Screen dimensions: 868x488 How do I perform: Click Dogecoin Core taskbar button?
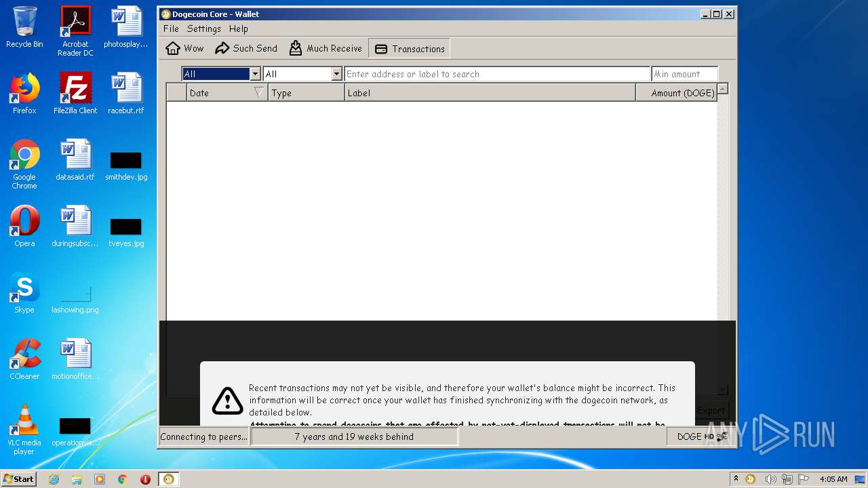[x=168, y=479]
